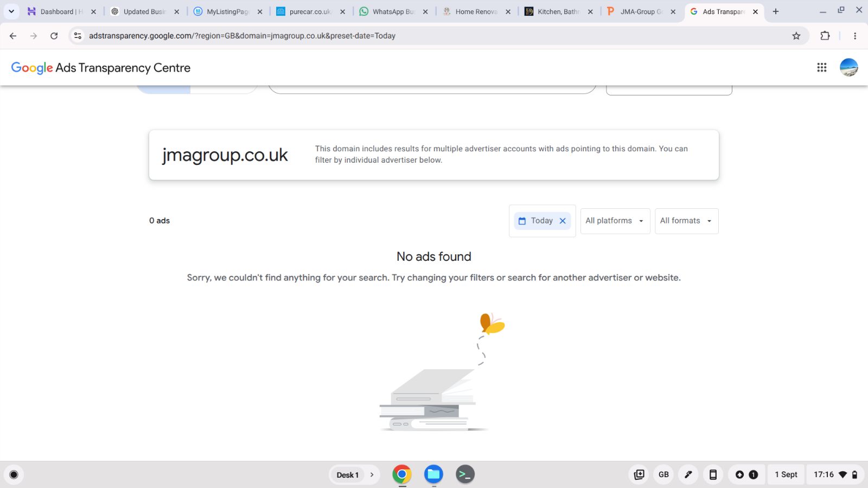Reload the current page
Screen dimensions: 868x488
54,36
